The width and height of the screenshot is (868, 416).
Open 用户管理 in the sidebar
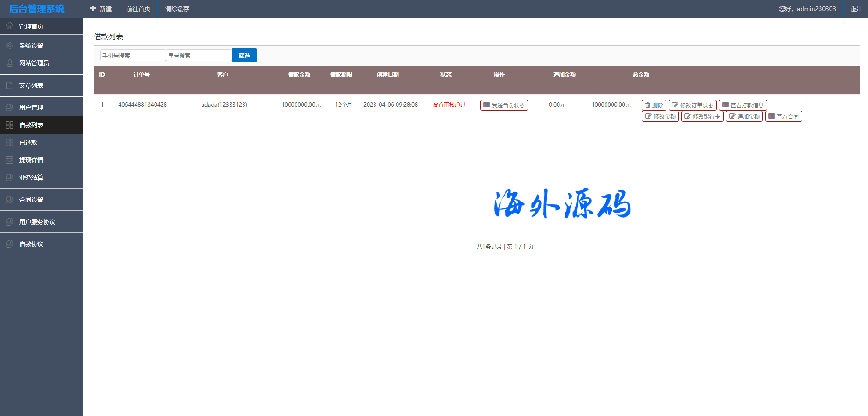coord(31,107)
